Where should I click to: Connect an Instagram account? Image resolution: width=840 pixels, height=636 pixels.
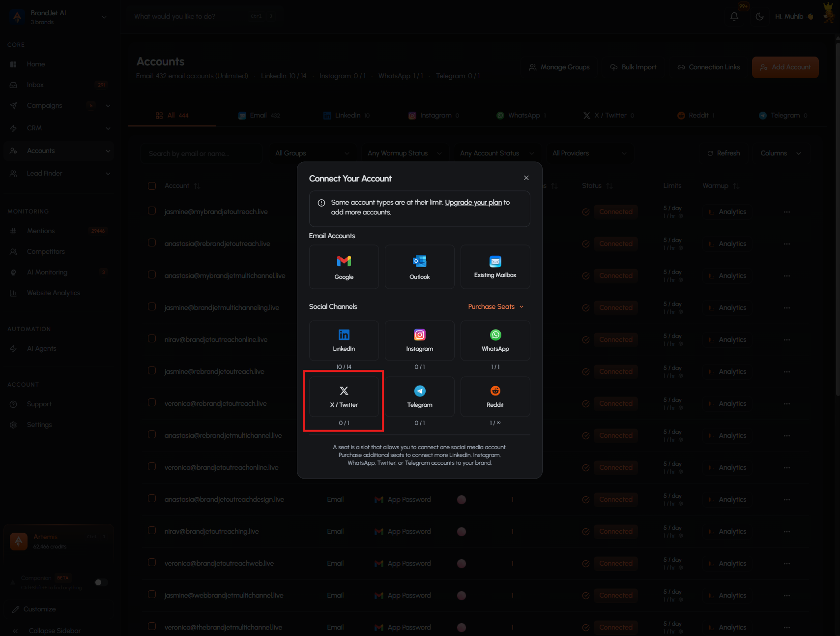click(419, 340)
